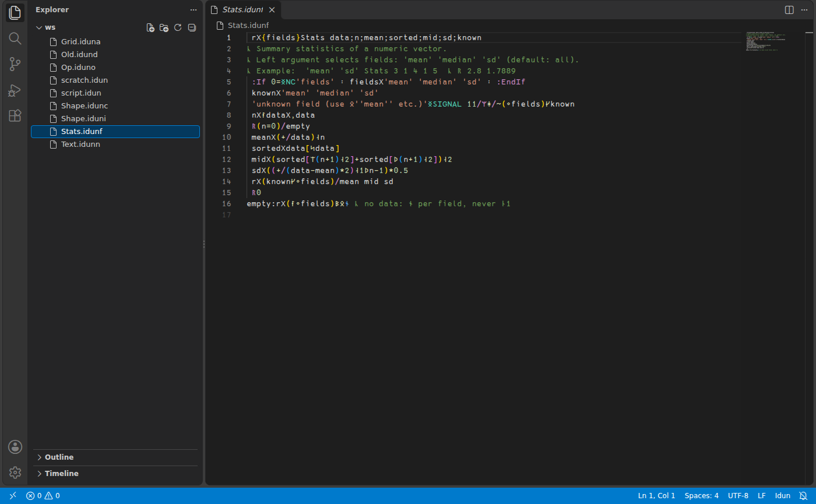Go to line via Ln 1, Col 1
Viewport: 816px width, 504px height.
656,496
